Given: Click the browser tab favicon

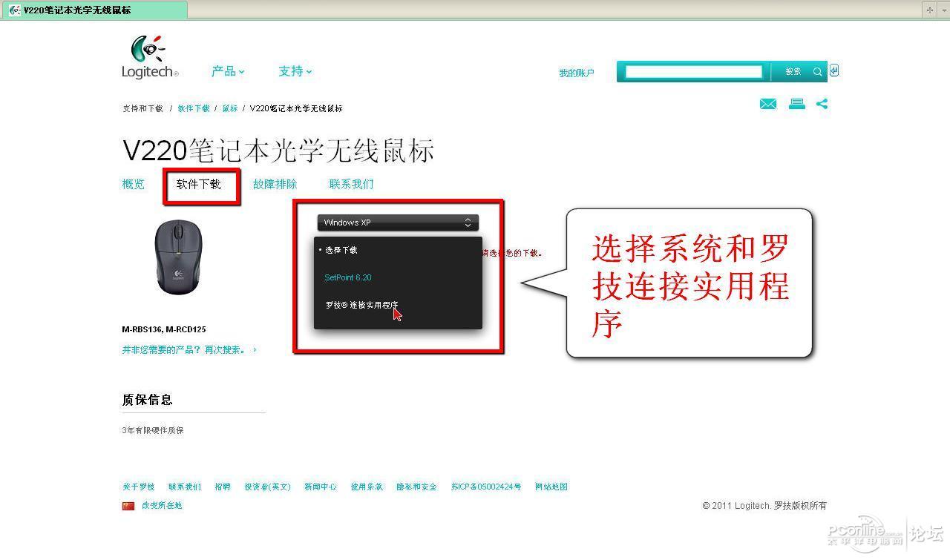Looking at the screenshot, I should 15,10.
